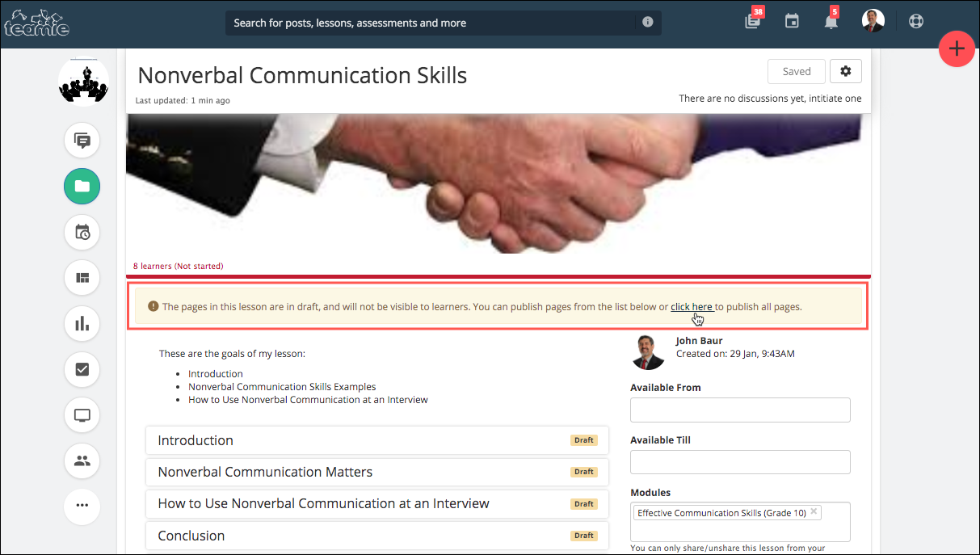Image resolution: width=980 pixels, height=555 pixels.
Task: Open the lesson settings gear button
Action: [846, 71]
